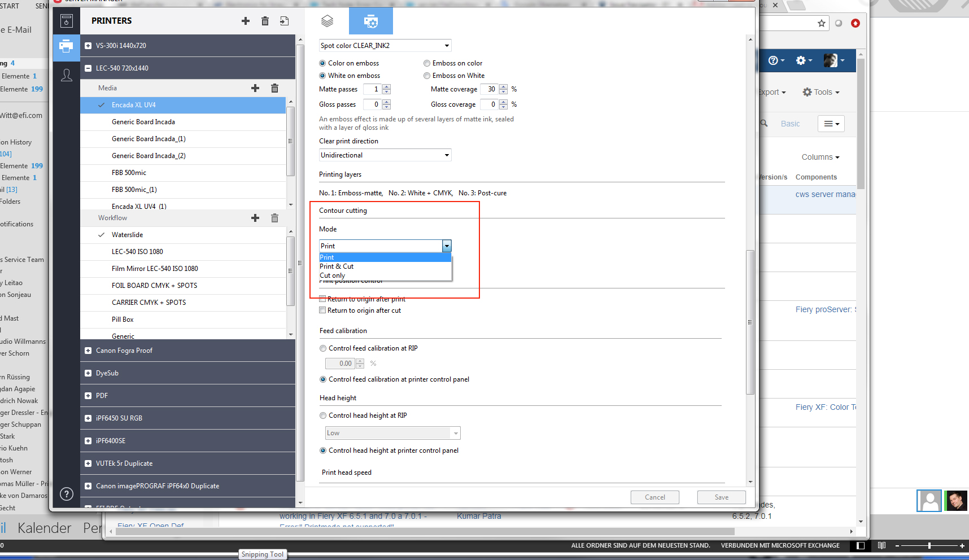The height and width of the screenshot is (560, 969).
Task: Click the Cancel button
Action: (x=654, y=497)
